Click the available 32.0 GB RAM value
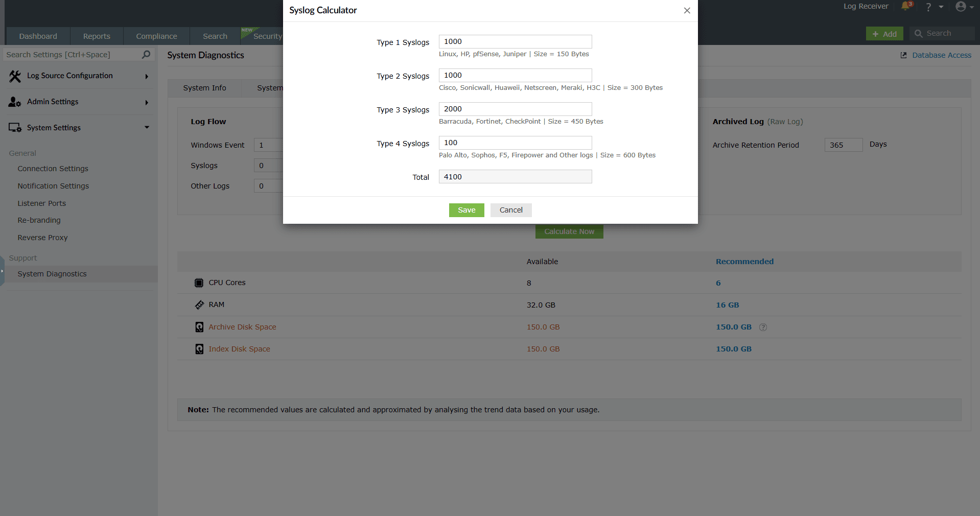The height and width of the screenshot is (516, 980). pyautogui.click(x=541, y=305)
